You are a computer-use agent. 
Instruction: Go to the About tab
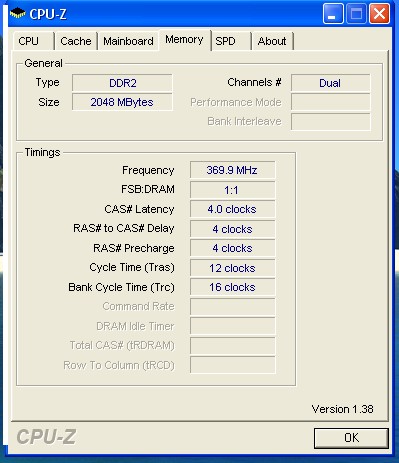[272, 41]
